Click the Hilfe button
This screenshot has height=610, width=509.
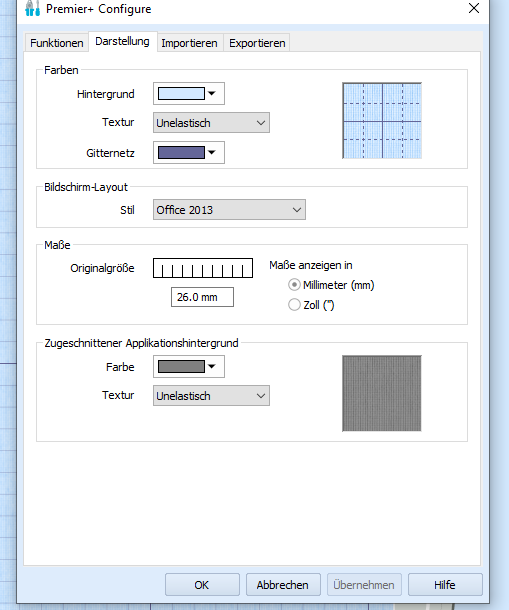click(445, 585)
